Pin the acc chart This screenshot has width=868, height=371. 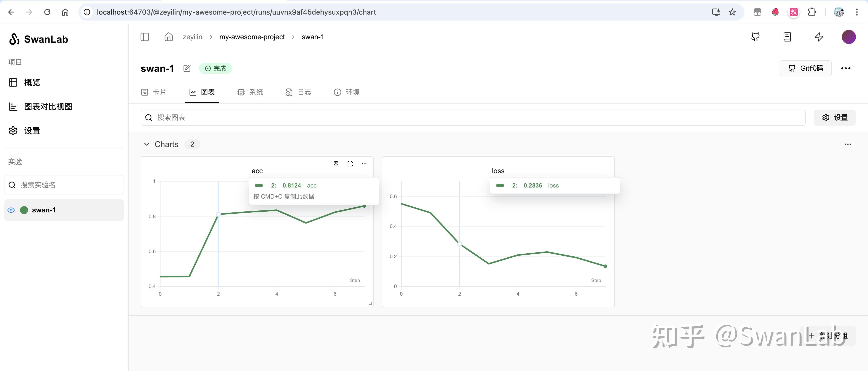[336, 164]
